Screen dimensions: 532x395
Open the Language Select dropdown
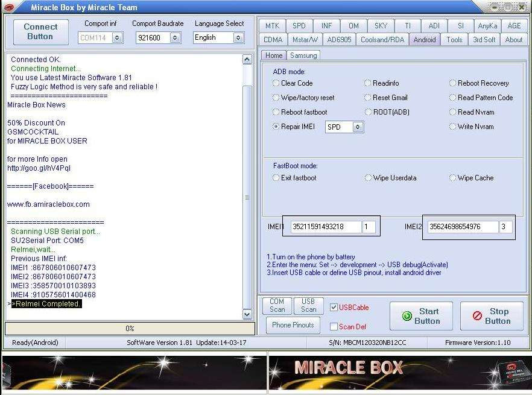click(238, 37)
